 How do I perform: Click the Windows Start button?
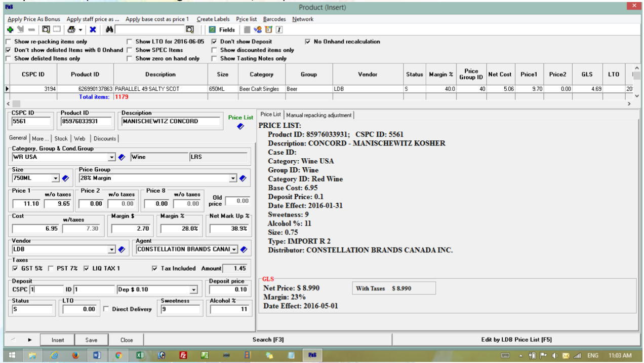tap(12, 355)
